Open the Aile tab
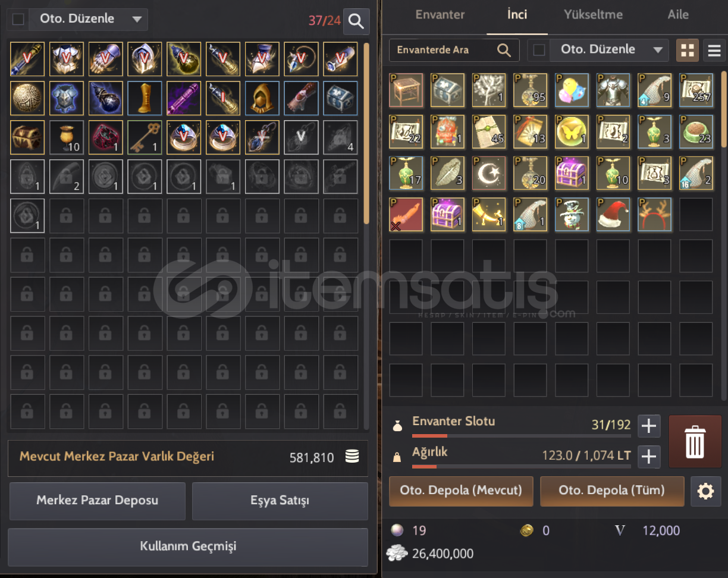 (x=678, y=15)
